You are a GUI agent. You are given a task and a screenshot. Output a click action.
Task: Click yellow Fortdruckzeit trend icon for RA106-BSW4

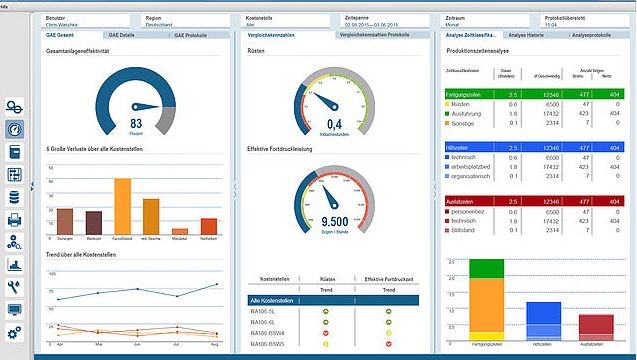[388, 333]
